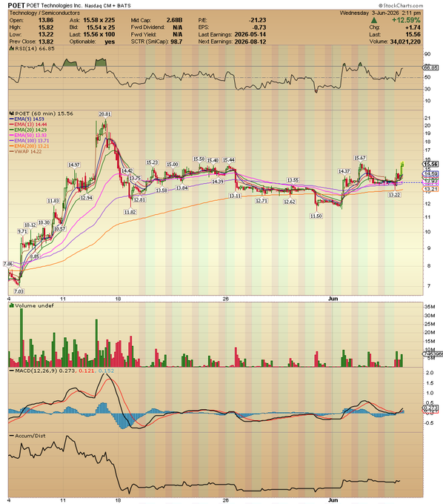
Task: Click the Wednesday 3-Jun-2026 2:11 pm timestamp
Action: (x=380, y=13)
